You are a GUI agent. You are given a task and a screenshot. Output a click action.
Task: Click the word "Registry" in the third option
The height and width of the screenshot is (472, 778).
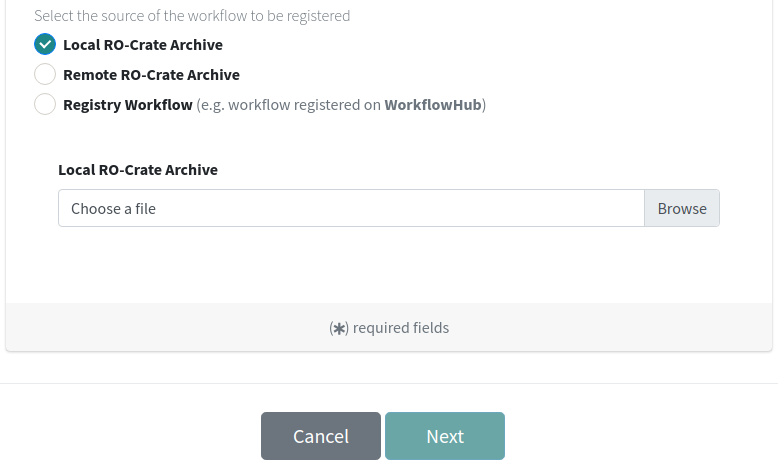pos(91,105)
